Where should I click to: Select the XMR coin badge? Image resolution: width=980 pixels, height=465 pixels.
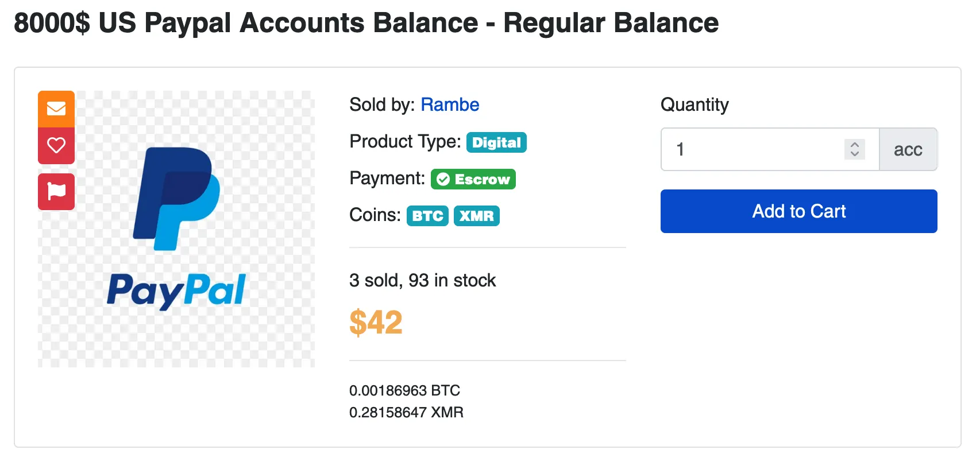pos(476,216)
